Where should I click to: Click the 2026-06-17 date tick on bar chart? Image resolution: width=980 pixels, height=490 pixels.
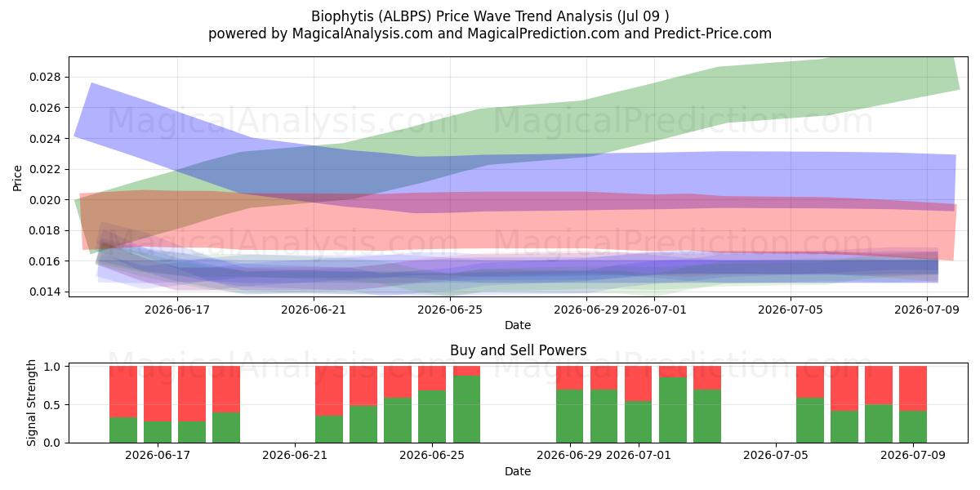[x=158, y=456]
